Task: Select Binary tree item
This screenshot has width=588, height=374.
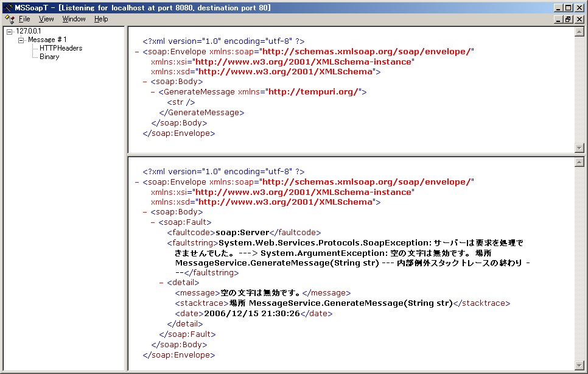Action: pos(49,57)
